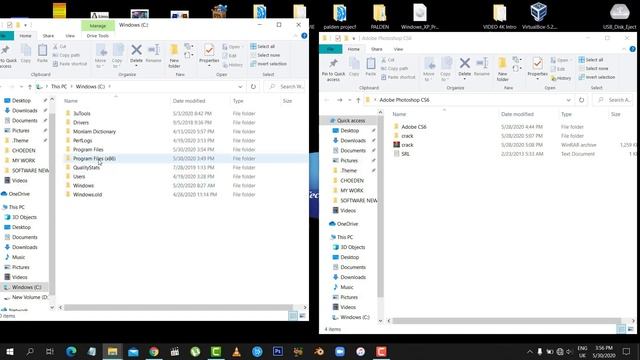Switch to details view in Windows (C:) status bar
The image size is (640, 360).
point(293,316)
